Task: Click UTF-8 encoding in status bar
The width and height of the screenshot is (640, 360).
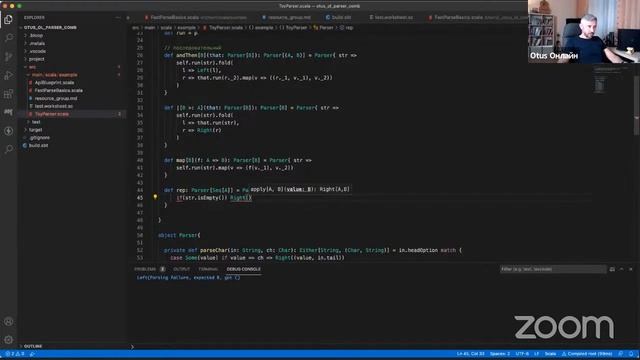Action: (522, 354)
